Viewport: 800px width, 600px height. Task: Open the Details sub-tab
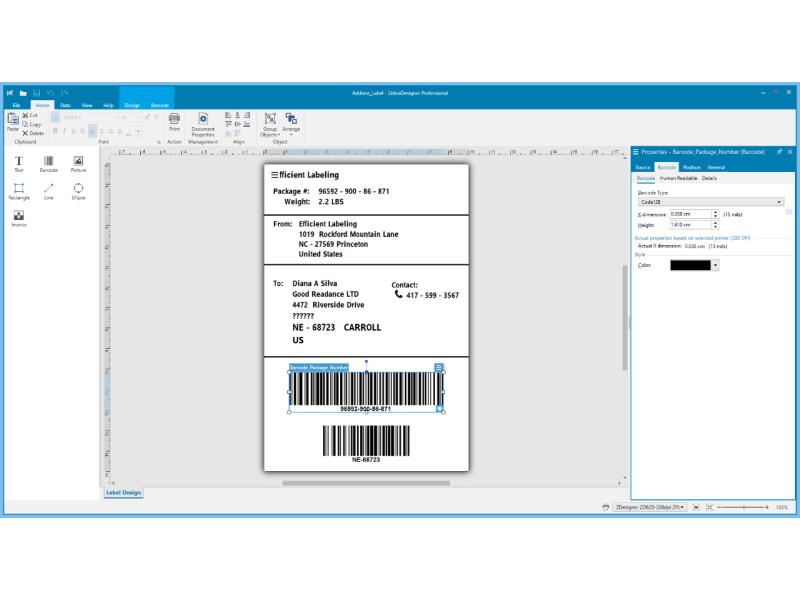pyautogui.click(x=709, y=178)
